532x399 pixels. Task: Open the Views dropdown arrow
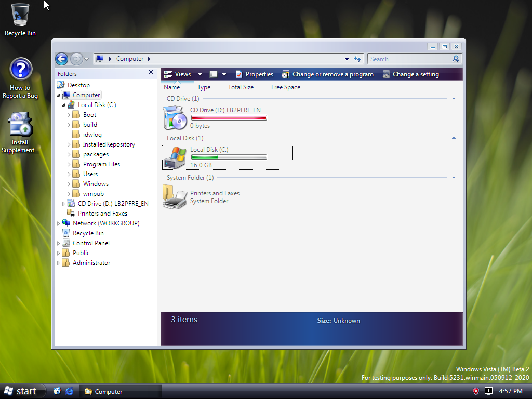coord(199,74)
